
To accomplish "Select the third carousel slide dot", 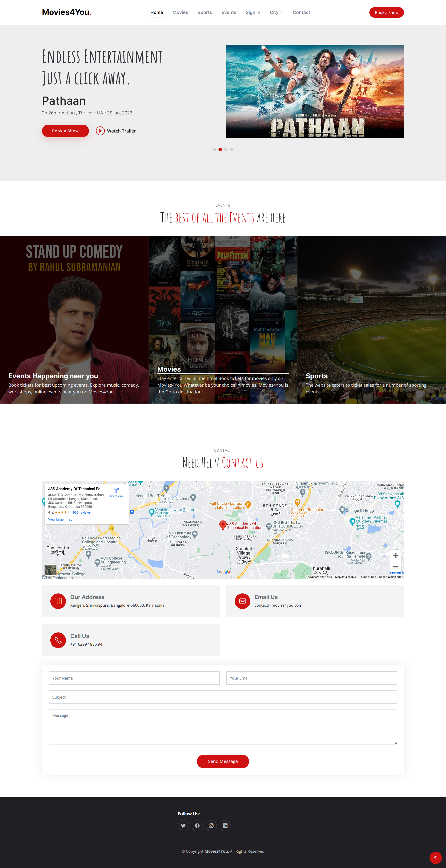I will tap(226, 149).
